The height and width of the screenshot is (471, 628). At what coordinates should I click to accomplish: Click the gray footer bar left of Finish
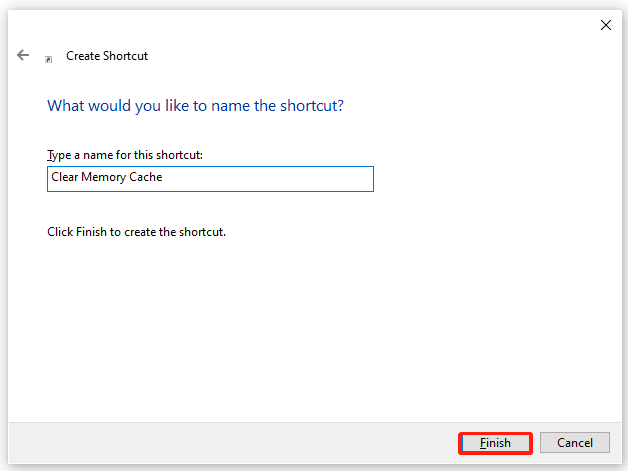230,442
